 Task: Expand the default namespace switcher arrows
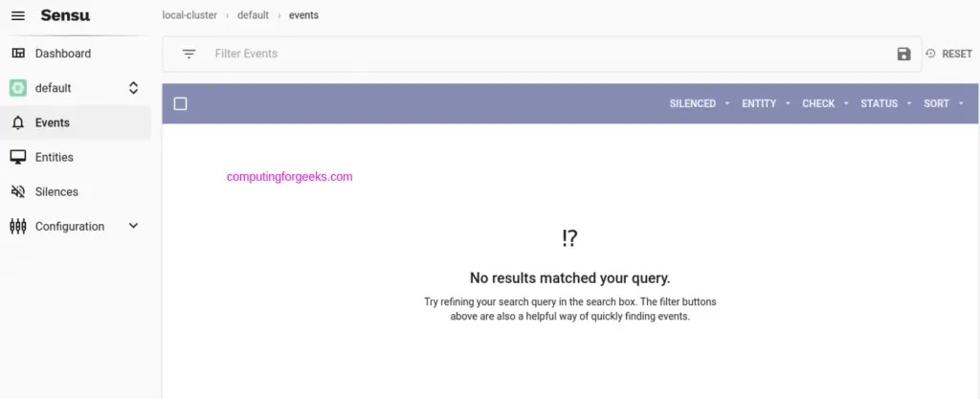[x=133, y=88]
